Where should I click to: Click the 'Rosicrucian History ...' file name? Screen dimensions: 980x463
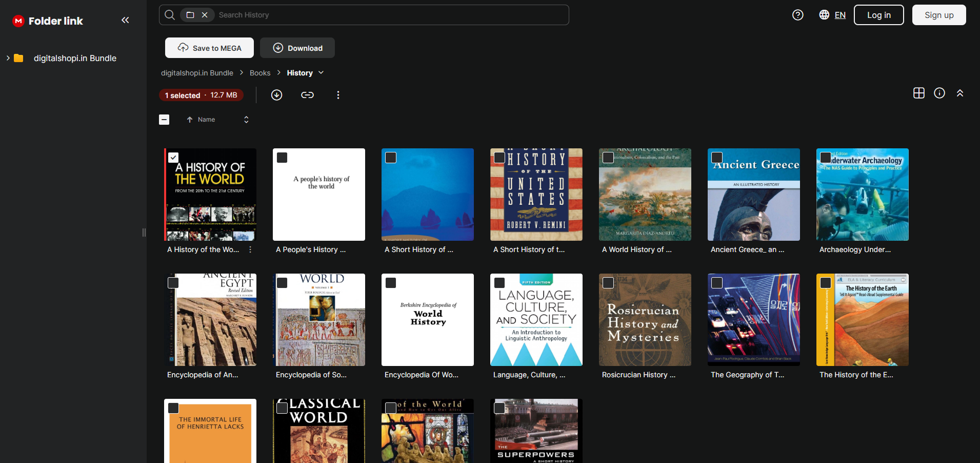pyautogui.click(x=638, y=375)
